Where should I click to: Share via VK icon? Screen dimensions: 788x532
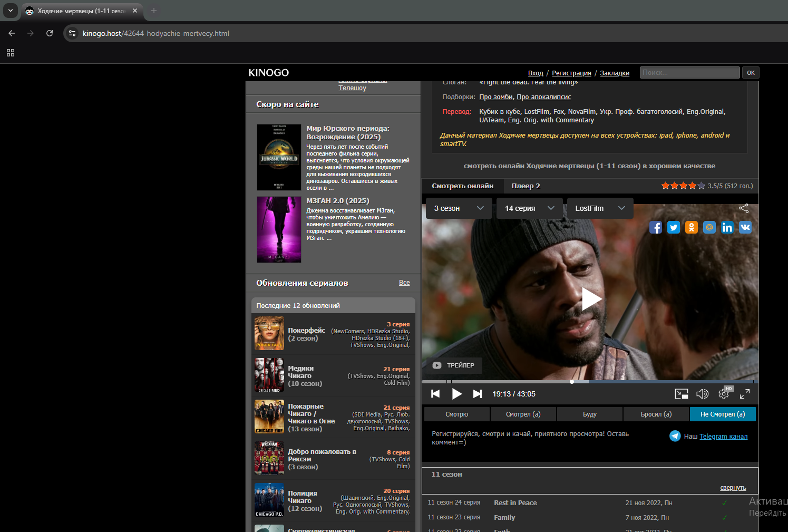pyautogui.click(x=745, y=227)
